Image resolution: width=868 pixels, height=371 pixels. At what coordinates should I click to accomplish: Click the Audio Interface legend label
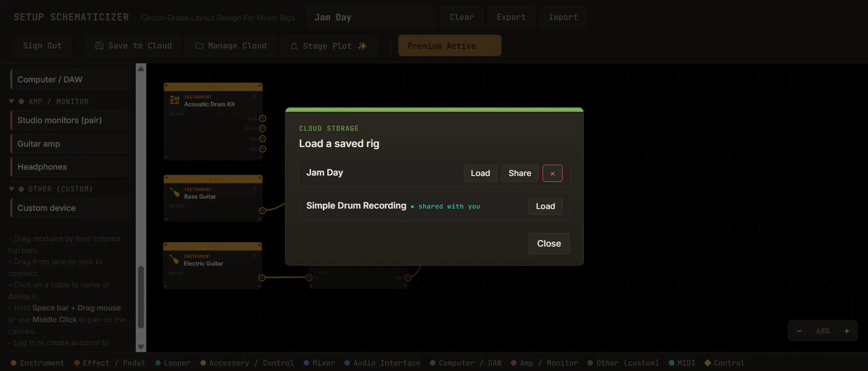coord(386,363)
